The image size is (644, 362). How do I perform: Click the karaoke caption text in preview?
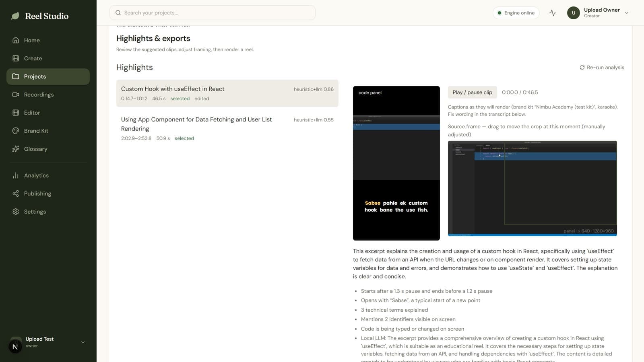(396, 206)
